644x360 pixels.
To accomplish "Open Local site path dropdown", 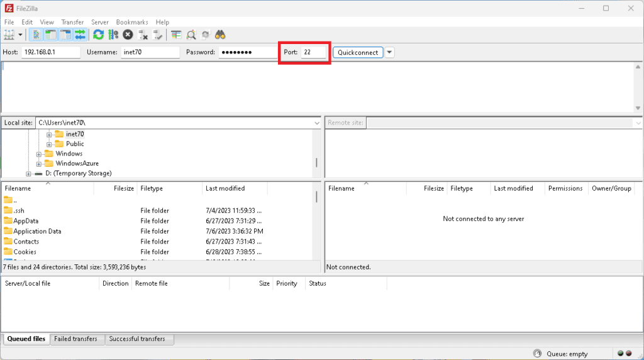I will click(x=317, y=123).
